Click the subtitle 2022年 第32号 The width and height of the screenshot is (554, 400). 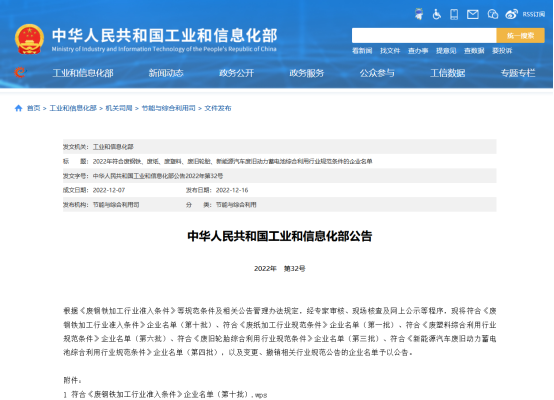[279, 269]
